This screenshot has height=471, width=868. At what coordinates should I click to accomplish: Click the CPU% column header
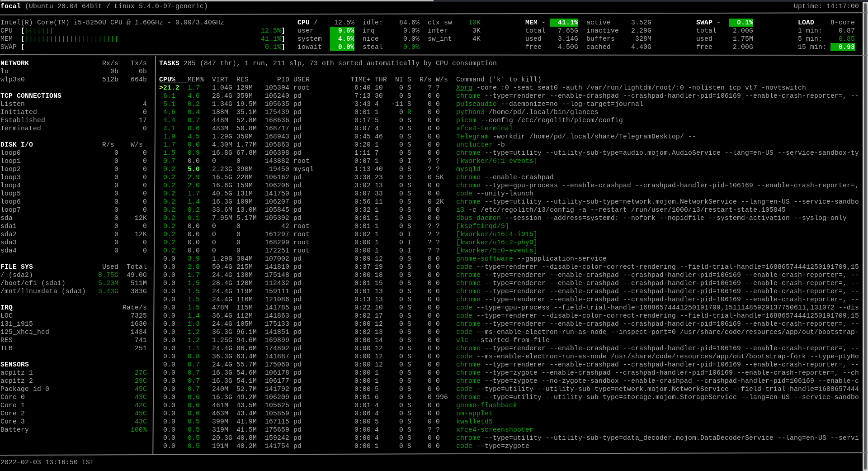pyautogui.click(x=167, y=80)
